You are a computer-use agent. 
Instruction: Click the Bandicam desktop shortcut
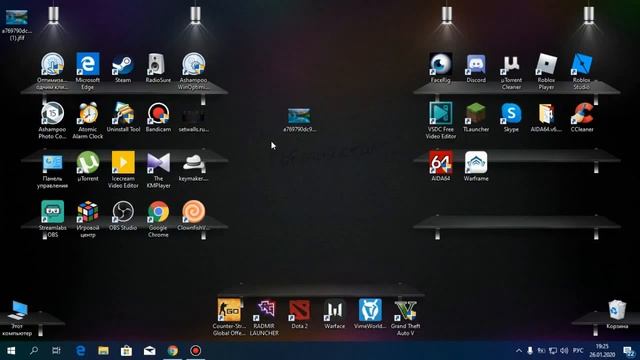pyautogui.click(x=158, y=117)
